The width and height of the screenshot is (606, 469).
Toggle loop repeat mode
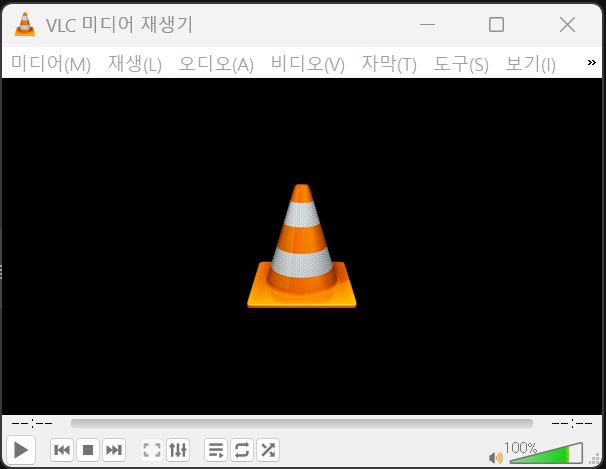[x=242, y=450]
